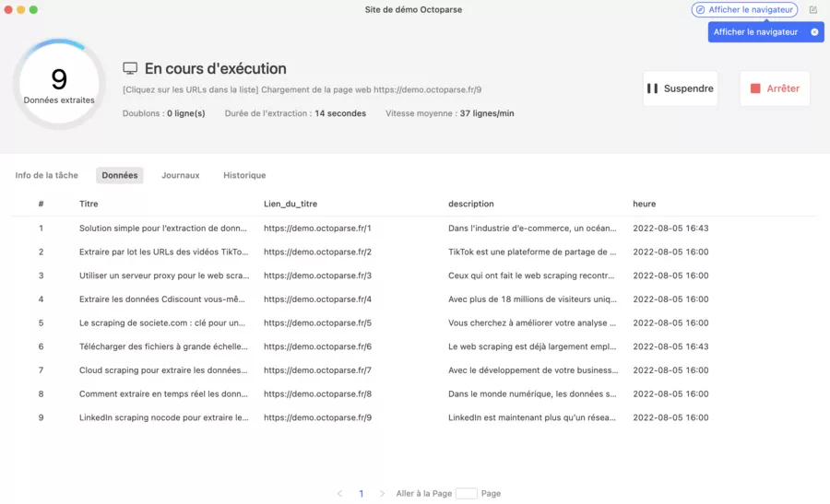The image size is (830, 504).
Task: Click description Dans l'industrie d'e-commerce
Action: click(x=532, y=229)
